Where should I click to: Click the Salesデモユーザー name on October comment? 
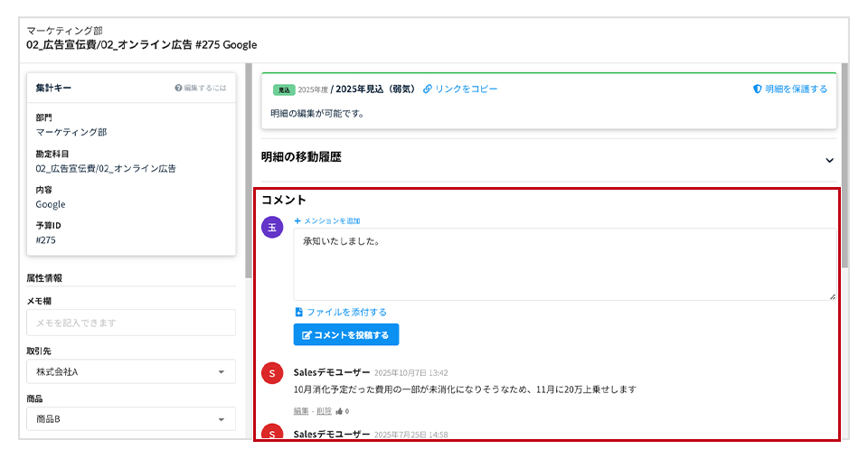click(x=331, y=372)
